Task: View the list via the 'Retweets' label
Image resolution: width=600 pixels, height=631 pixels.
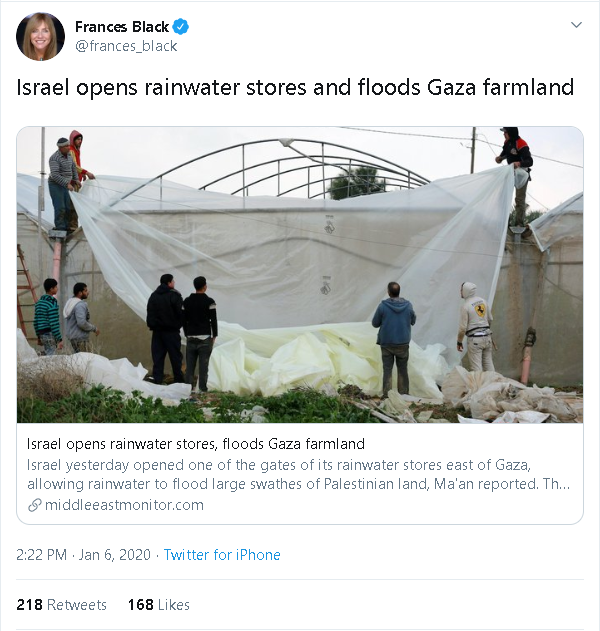Action: [76, 605]
